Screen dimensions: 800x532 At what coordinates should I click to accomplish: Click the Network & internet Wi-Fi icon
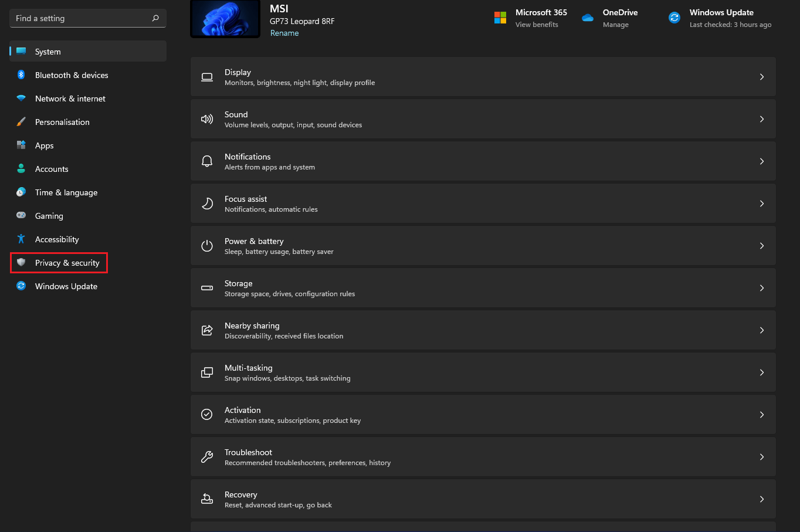point(21,99)
